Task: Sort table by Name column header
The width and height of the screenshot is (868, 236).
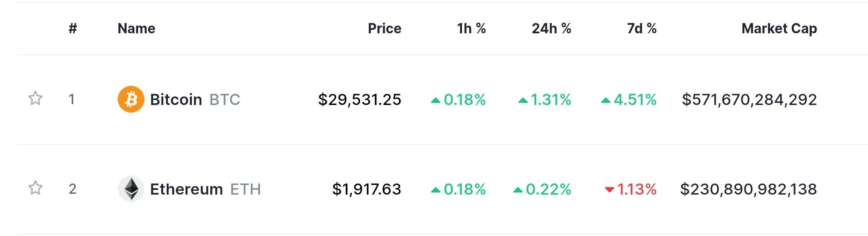Action: 136,29
